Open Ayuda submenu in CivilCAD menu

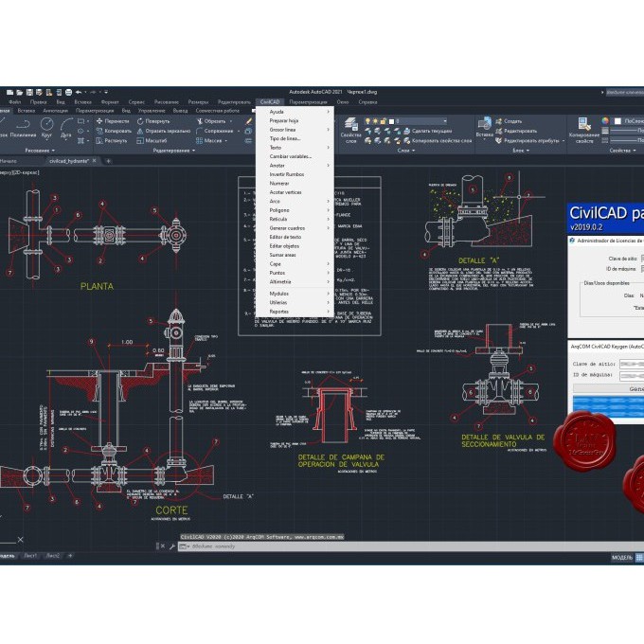295,112
